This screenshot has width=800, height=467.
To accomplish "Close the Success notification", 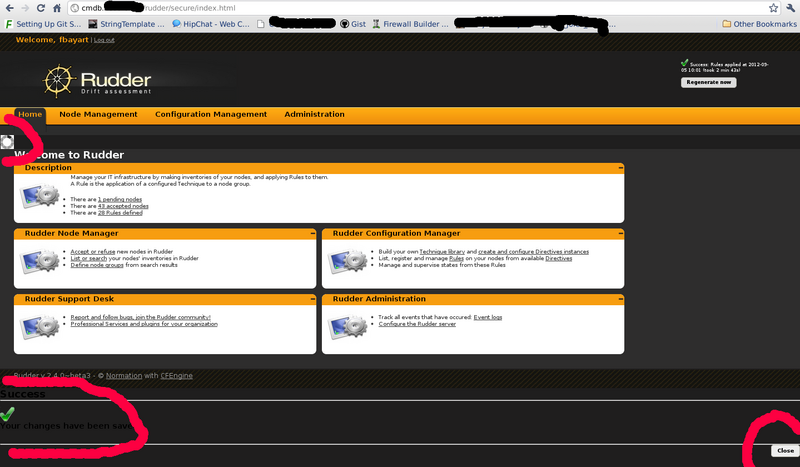I will coord(785,451).
